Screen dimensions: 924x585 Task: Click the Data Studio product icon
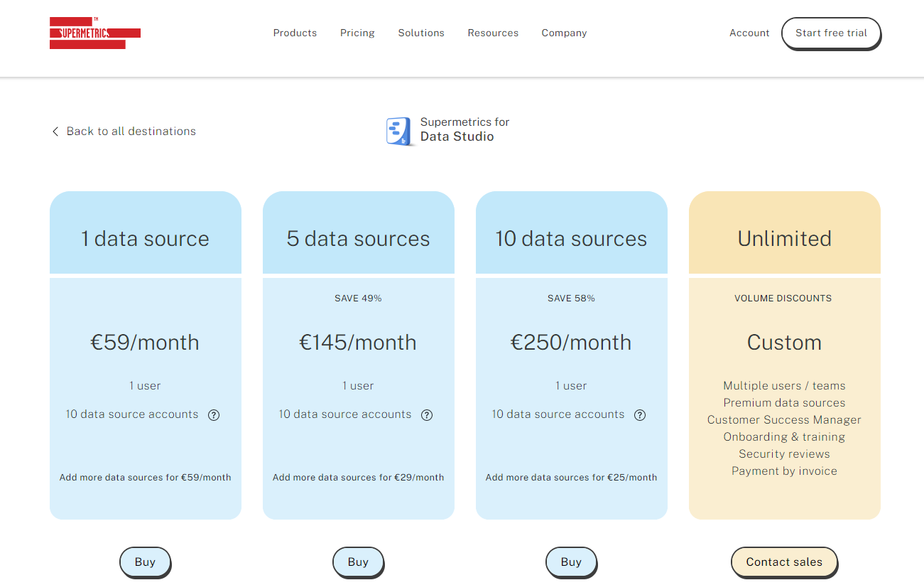pyautogui.click(x=399, y=132)
